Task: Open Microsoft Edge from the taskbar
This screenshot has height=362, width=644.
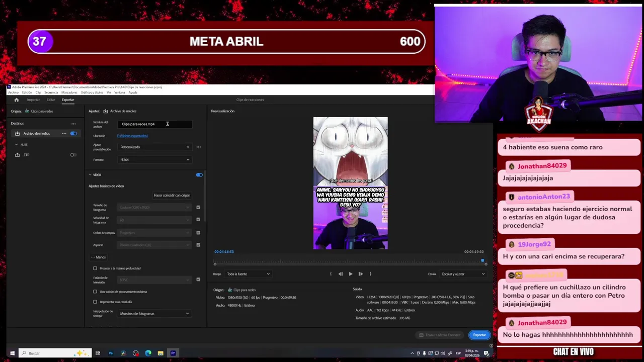Action: click(x=148, y=353)
